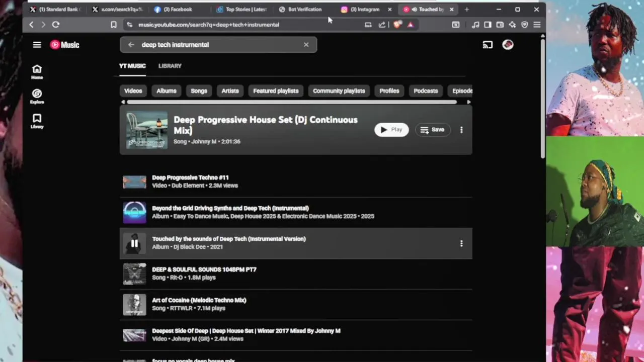
Task: Filter results by Episodes chip
Action: coord(460,91)
